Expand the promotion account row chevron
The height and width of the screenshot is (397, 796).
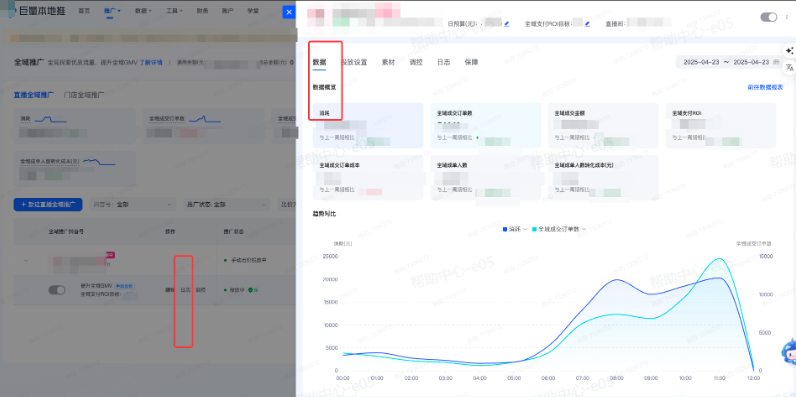tap(26, 261)
